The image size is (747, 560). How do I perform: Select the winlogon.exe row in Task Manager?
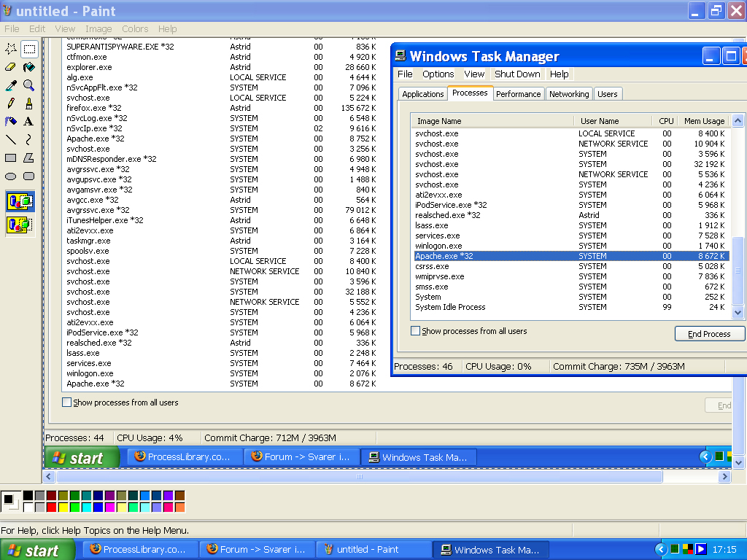571,246
